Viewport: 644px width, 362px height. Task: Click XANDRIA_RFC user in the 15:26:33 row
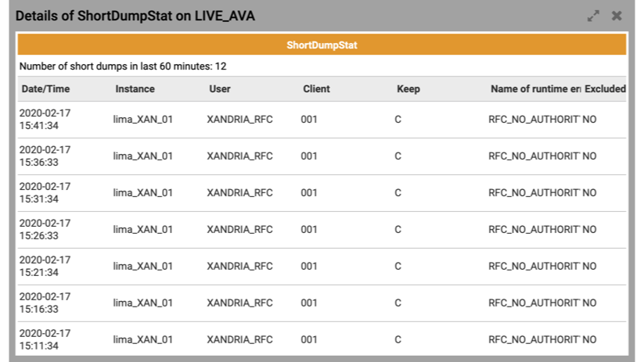(x=240, y=229)
